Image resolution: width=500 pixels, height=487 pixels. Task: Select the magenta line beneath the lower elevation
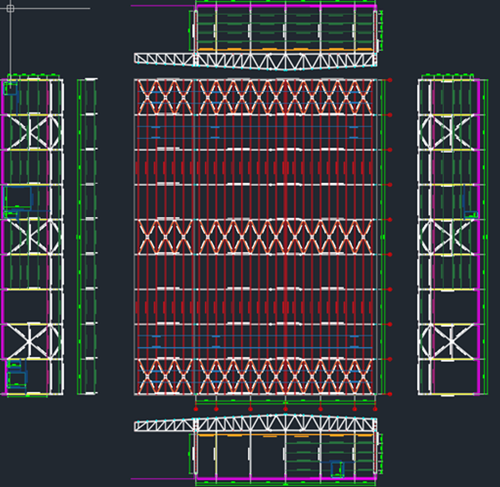click(286, 479)
